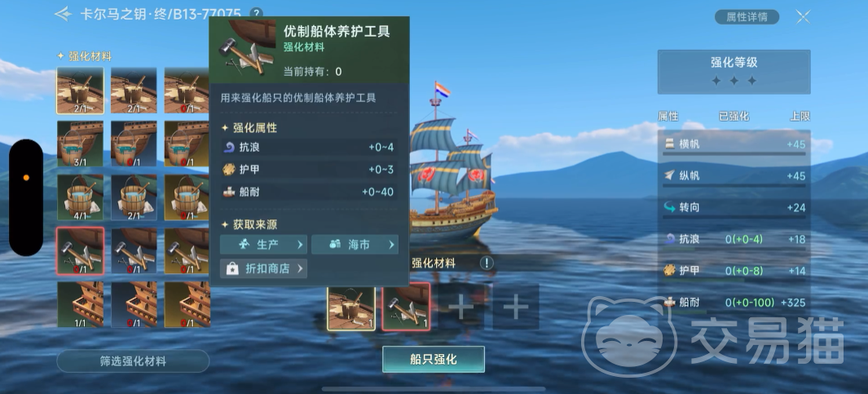Tap the bucket item in first enhancement slot
The width and height of the screenshot is (868, 394).
(x=351, y=308)
